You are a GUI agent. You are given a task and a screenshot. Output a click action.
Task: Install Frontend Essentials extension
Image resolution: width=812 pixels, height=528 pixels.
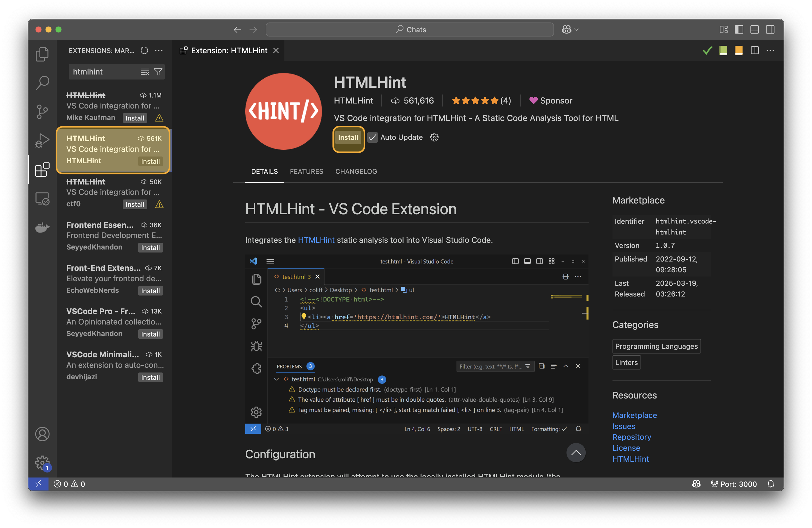[150, 248]
